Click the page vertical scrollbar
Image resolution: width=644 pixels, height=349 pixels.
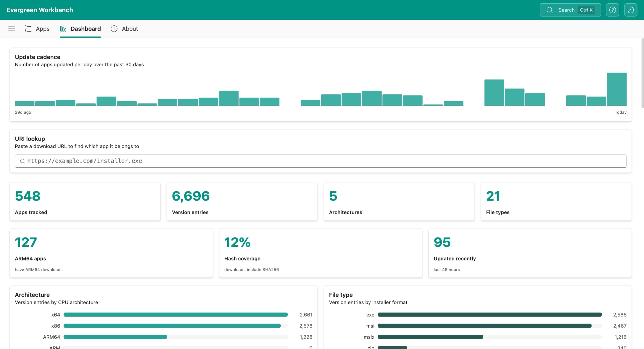tap(642, 73)
